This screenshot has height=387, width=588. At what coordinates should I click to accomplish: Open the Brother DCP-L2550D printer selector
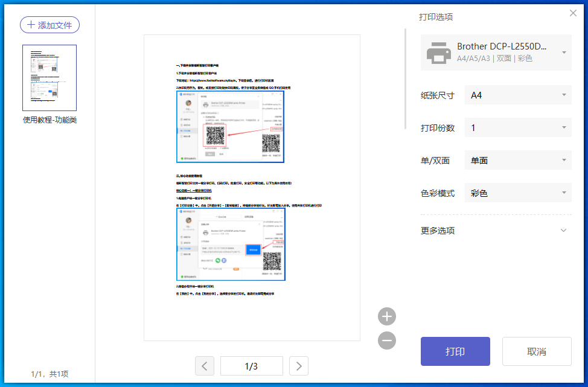496,52
